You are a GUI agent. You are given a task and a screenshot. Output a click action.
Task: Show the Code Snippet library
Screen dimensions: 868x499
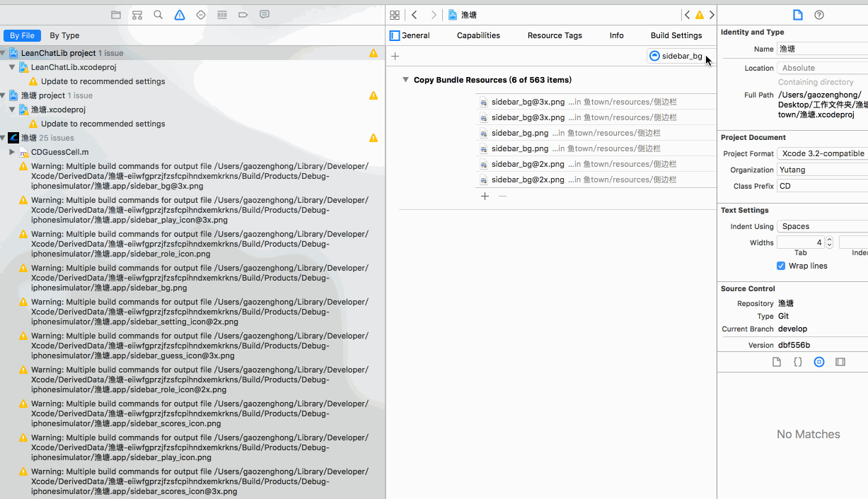click(798, 362)
